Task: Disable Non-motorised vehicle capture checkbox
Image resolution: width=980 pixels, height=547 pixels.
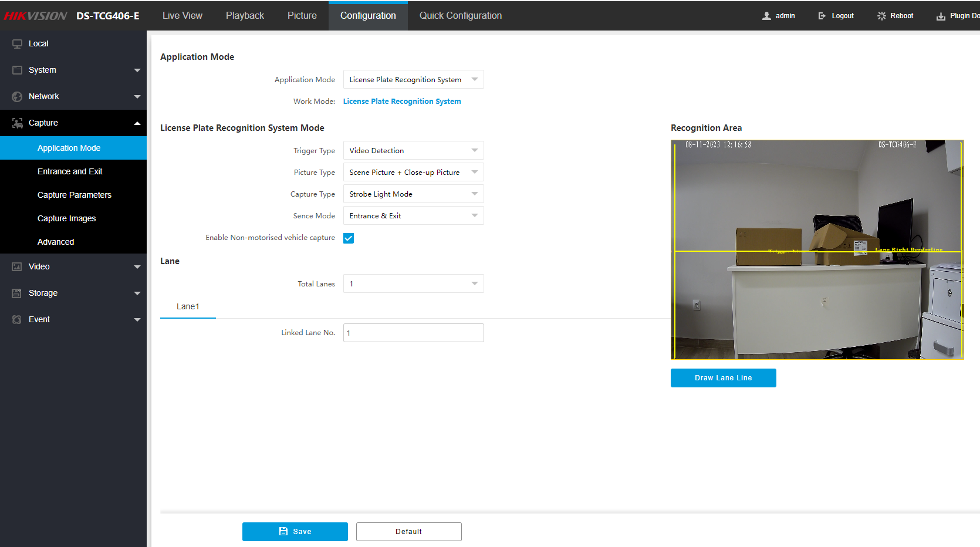Action: point(349,238)
